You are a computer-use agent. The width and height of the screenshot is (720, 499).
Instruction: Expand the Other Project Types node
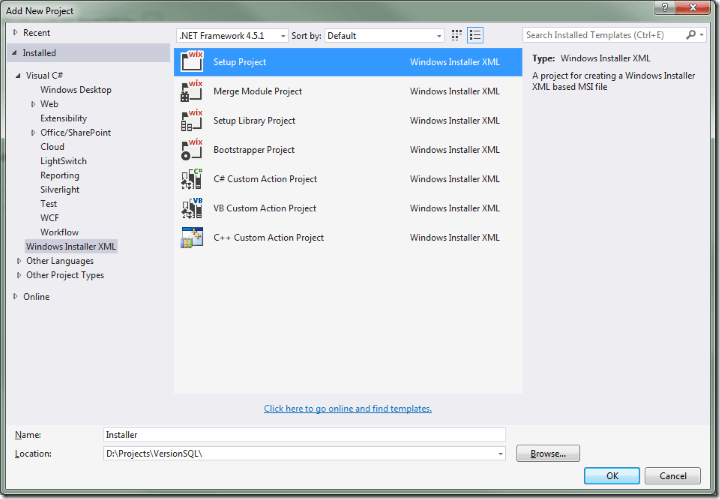[18, 275]
